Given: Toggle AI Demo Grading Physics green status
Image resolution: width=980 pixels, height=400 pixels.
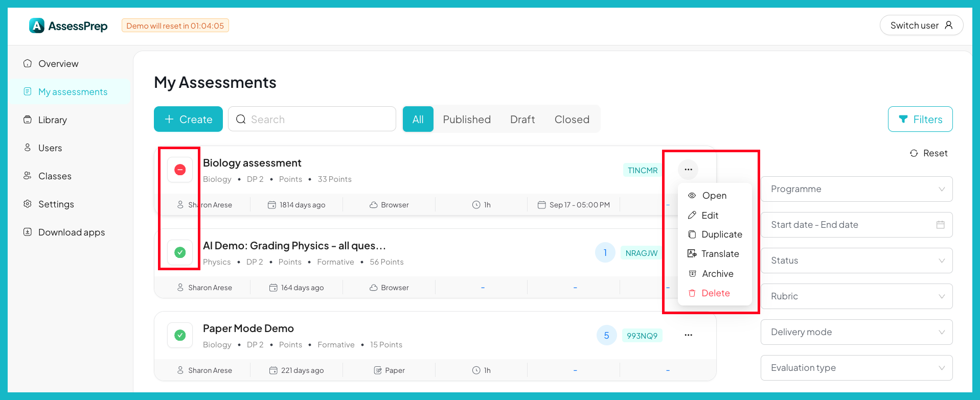Looking at the screenshot, I should (x=180, y=252).
